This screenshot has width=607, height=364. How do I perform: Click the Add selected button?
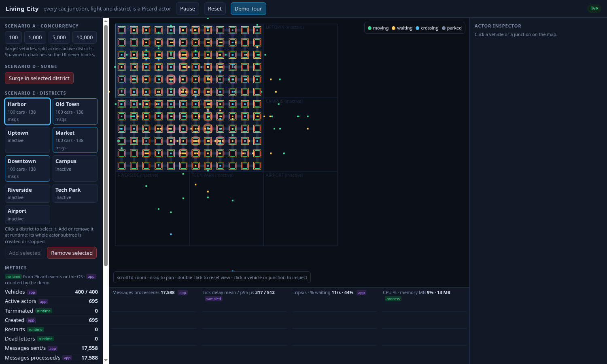pyautogui.click(x=25, y=253)
